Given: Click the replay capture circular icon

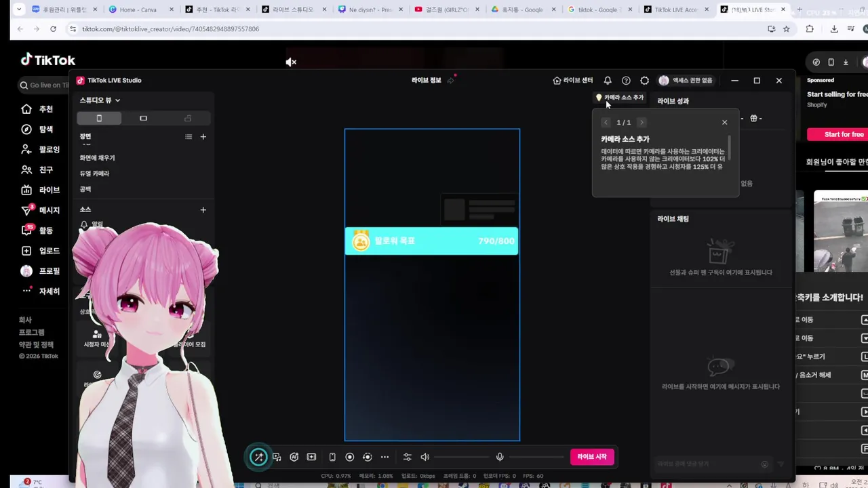Looking at the screenshot, I should pyautogui.click(x=368, y=457).
